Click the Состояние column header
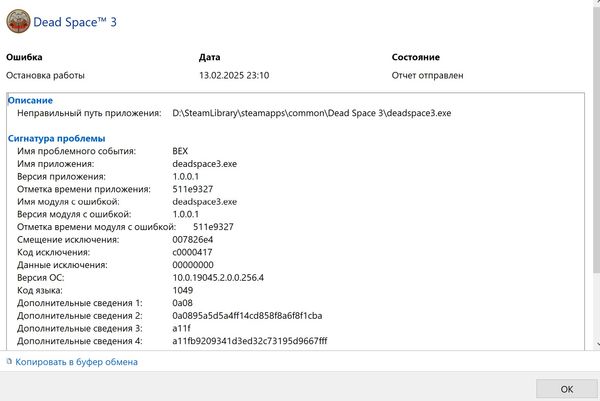This screenshot has height=401, width=600. point(416,57)
